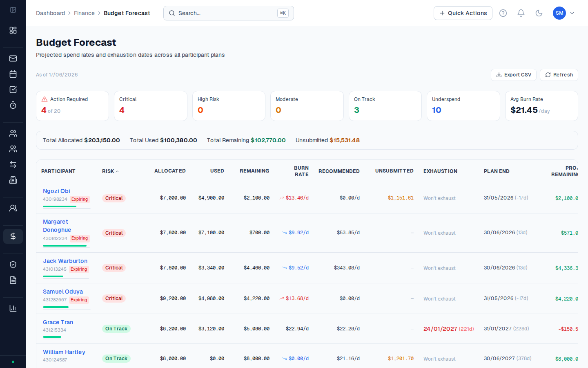Screen dimensions: 588x368
Task: Open the timer stopwatch sidebar icon
Action: pos(13,105)
